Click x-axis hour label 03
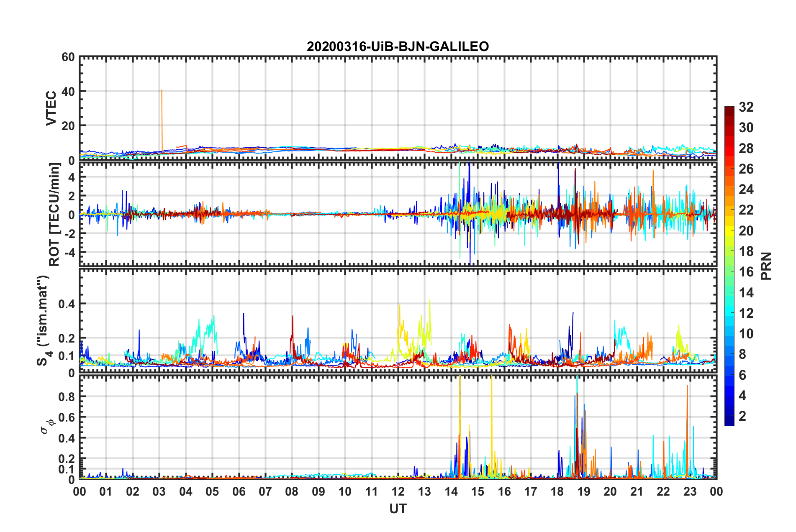Screen dimensions: 796x532 [159, 492]
